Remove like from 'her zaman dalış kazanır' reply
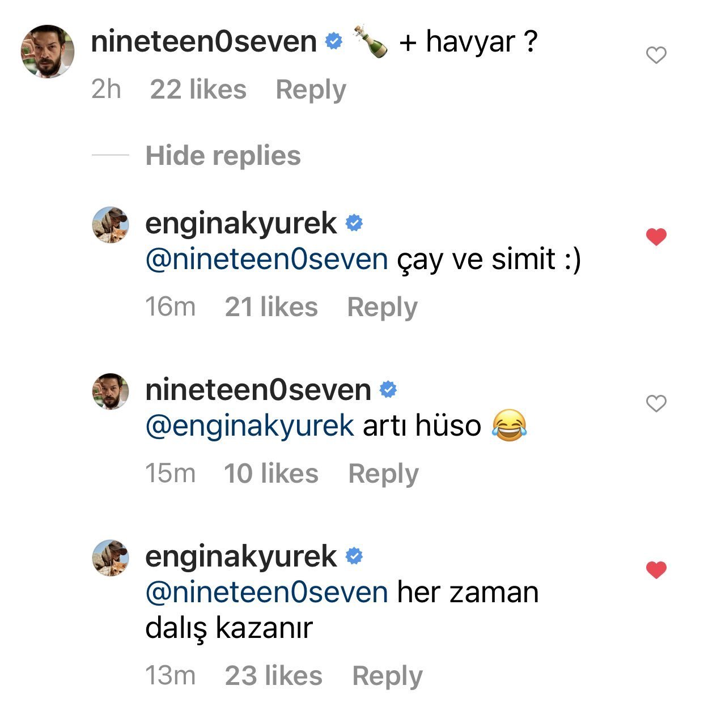This screenshot has width=704, height=728. coord(656,570)
